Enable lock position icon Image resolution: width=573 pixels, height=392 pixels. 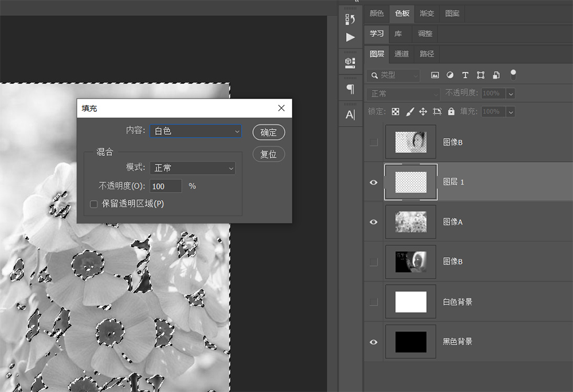(x=423, y=111)
